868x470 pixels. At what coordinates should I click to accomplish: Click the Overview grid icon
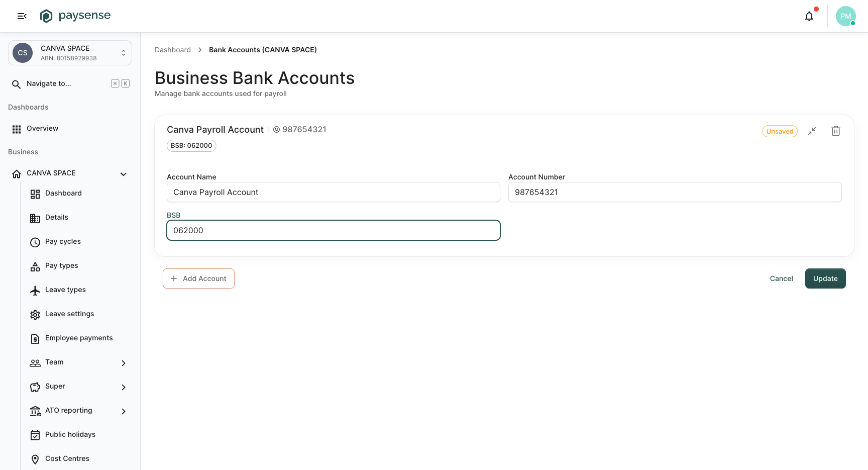coord(17,129)
